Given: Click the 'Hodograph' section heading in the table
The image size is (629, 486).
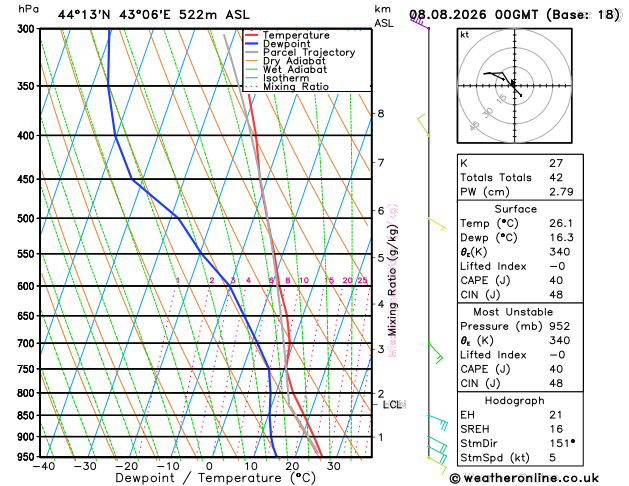Looking at the screenshot, I should [x=515, y=401].
